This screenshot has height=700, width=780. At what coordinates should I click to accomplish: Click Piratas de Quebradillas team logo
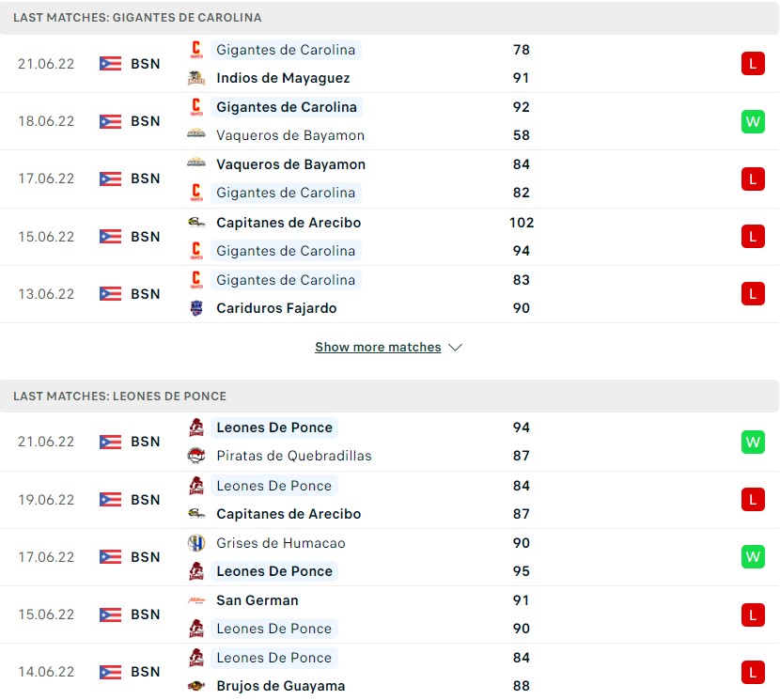coord(196,456)
